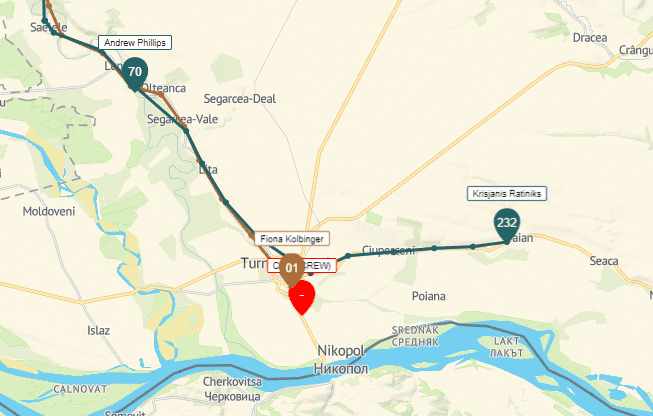Open the Krisjanis Ratiniks name label
Screen dimensions: 653x416
click(507, 194)
